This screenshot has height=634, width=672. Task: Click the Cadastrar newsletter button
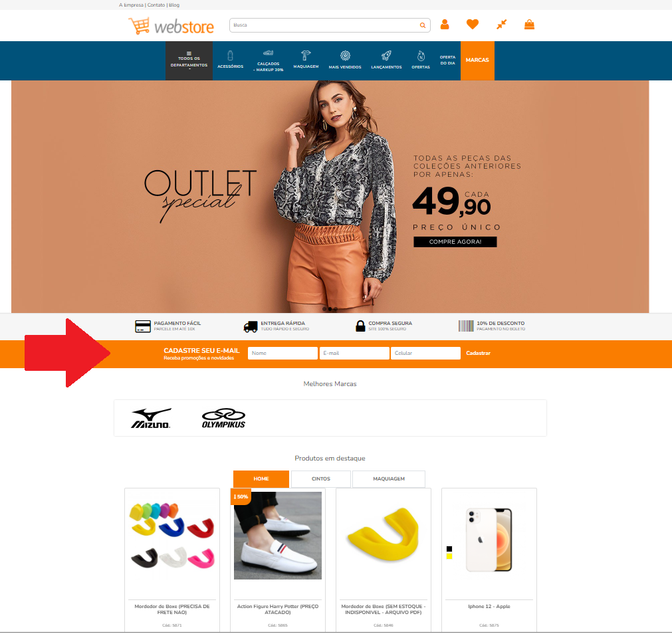tap(479, 354)
